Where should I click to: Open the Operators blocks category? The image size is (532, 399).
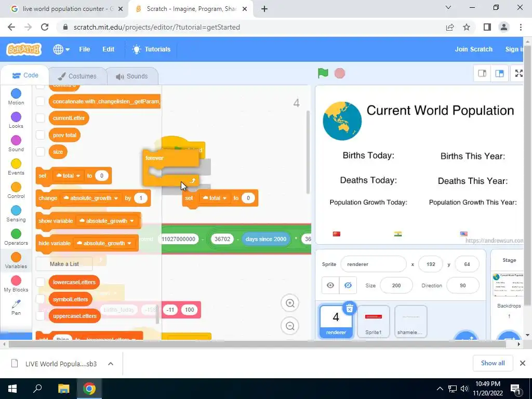coord(16,237)
